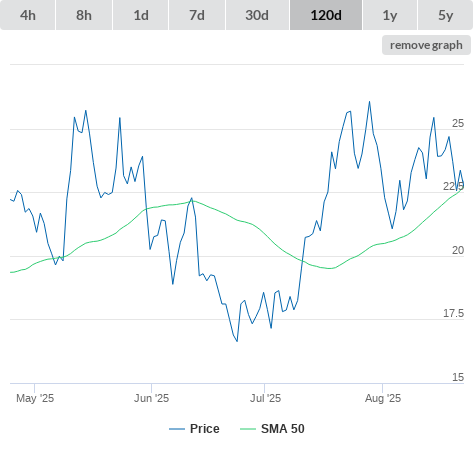Select the 4h time range tab
This screenshot has height=455, width=474.
click(x=28, y=15)
